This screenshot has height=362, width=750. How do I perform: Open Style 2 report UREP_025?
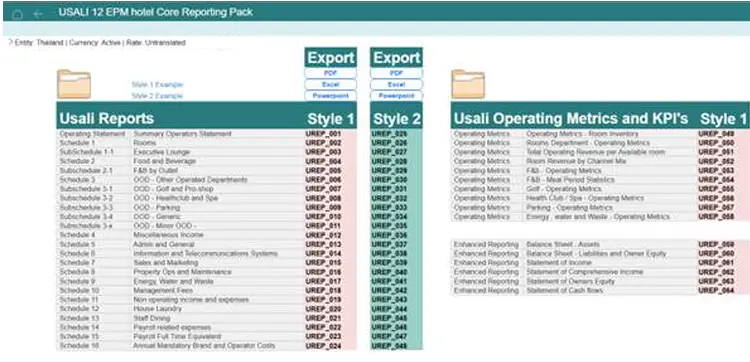tap(389, 134)
